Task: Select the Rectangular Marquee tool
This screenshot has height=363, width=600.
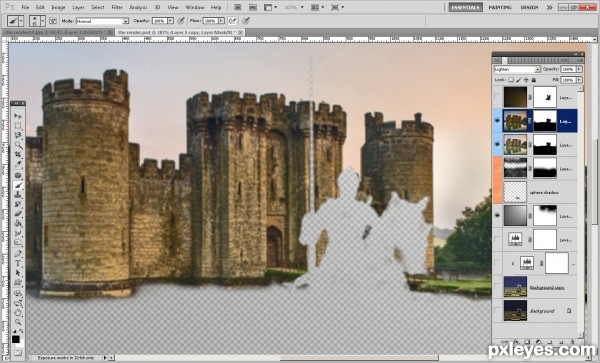Action: click(x=18, y=125)
